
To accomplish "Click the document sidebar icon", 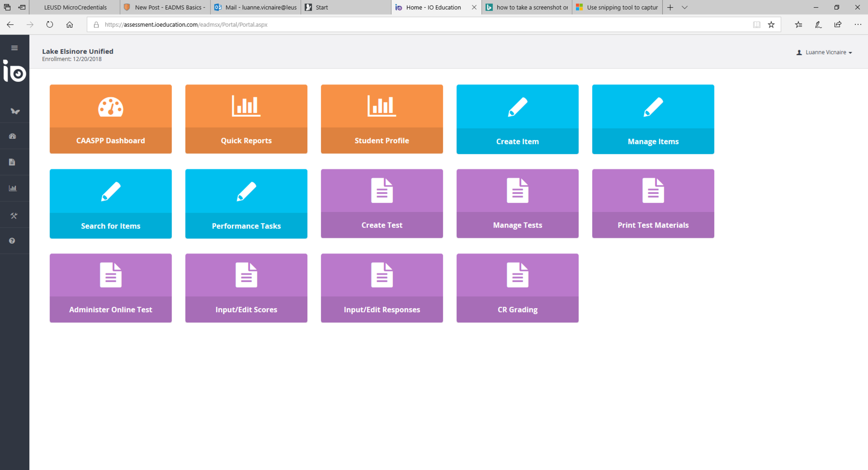I will click(12, 162).
